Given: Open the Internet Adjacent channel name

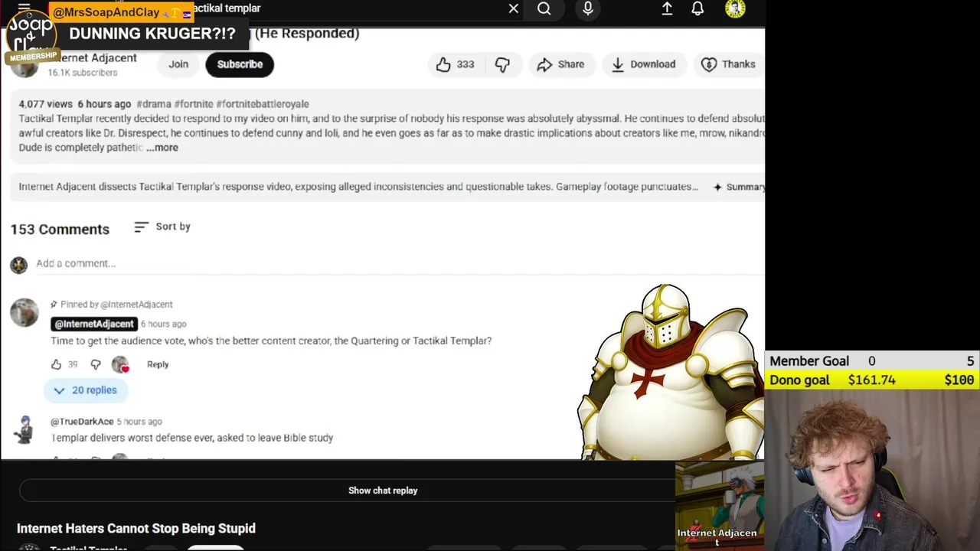Looking at the screenshot, I should pos(92,58).
